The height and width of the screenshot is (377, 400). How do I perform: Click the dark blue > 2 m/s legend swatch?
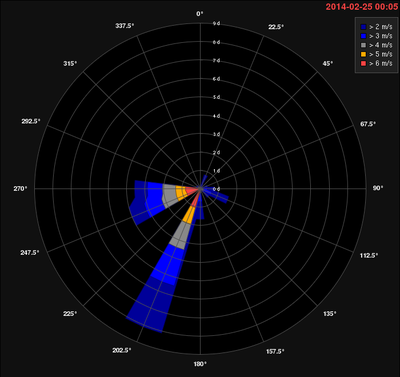point(363,27)
